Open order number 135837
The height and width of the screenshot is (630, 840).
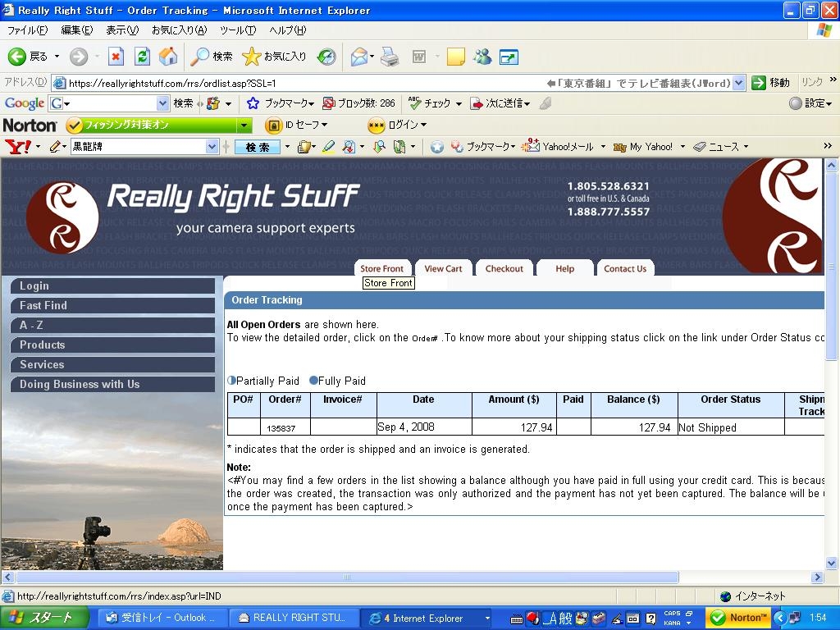(281, 428)
